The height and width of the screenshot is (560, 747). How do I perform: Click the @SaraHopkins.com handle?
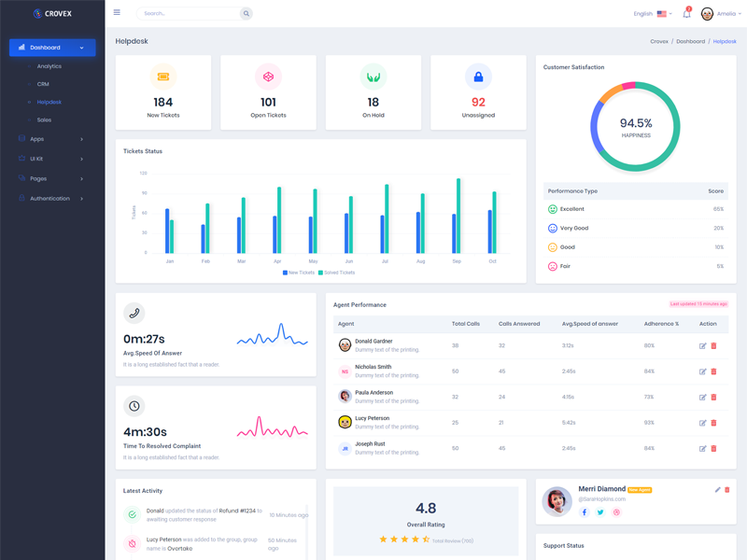tap(601, 499)
